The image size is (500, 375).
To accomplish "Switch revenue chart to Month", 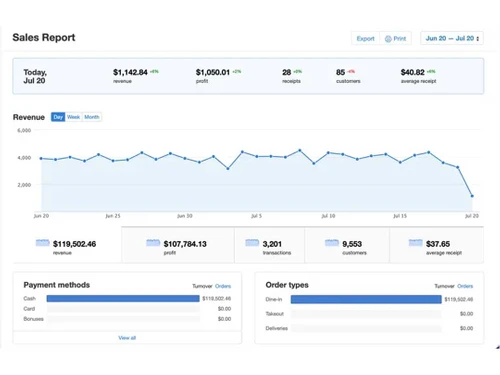I will pyautogui.click(x=92, y=117).
